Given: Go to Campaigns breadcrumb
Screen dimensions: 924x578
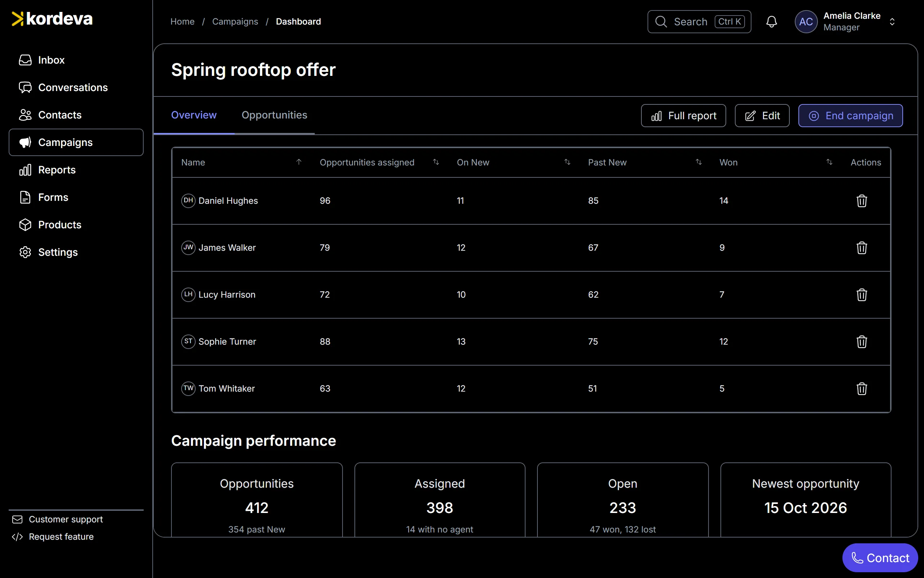Looking at the screenshot, I should point(235,21).
